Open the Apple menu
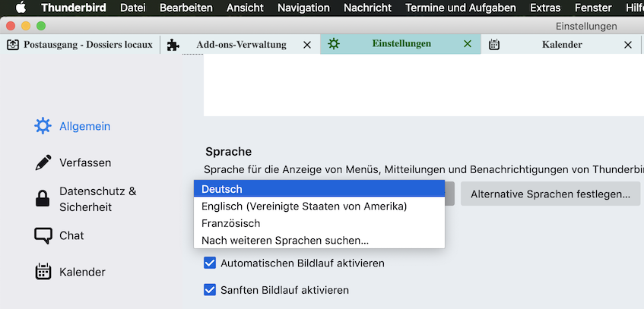Screen dimensions: 644x309 [x=21, y=8]
